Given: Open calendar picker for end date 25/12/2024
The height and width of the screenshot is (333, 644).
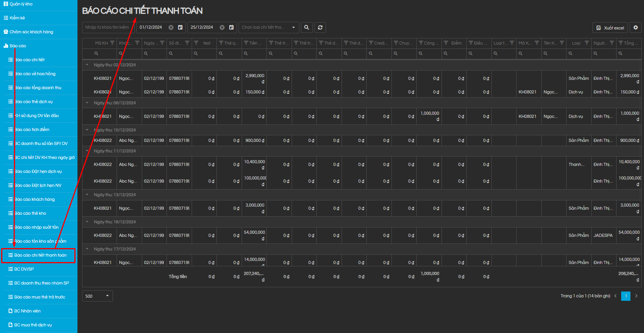Looking at the screenshot, I should [x=231, y=28].
